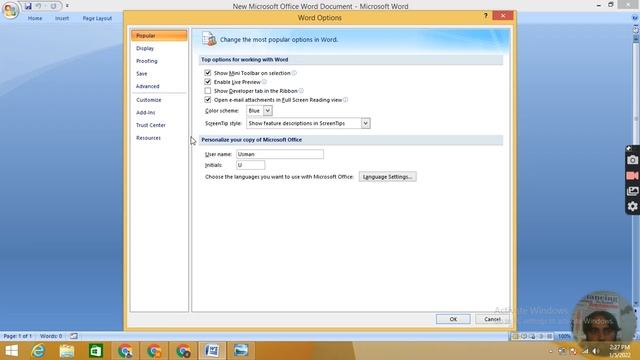Click Words: 0 in status bar
Viewport: 640px width, 360px height.
[51, 336]
